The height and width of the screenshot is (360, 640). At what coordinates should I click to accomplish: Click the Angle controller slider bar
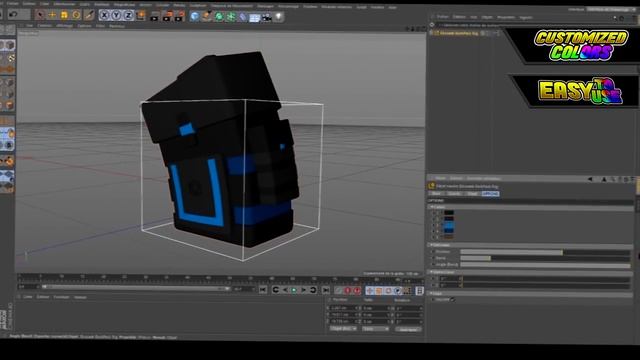[545, 265]
